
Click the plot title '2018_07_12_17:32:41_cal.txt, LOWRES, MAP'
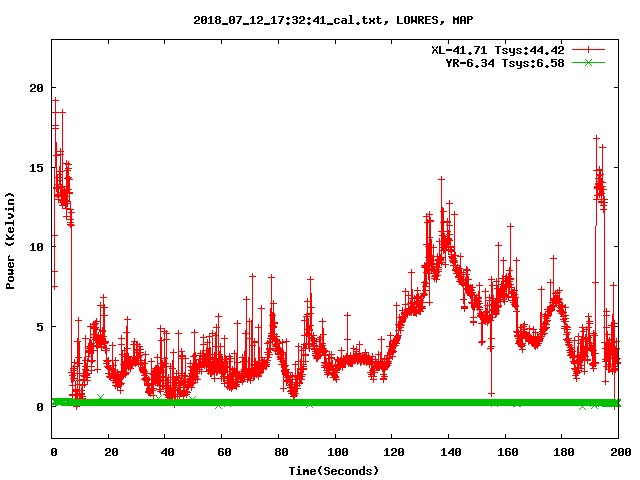(333, 20)
